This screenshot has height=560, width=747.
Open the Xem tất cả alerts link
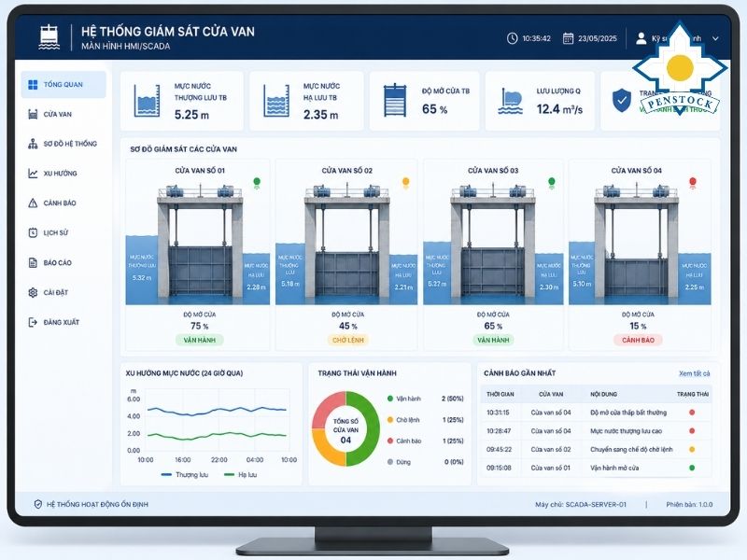click(694, 373)
